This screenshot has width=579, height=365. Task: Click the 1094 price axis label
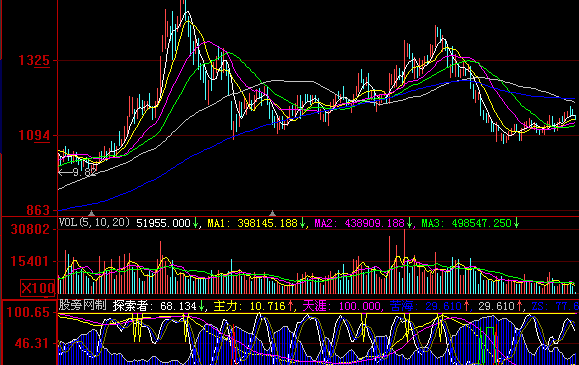tap(34, 136)
